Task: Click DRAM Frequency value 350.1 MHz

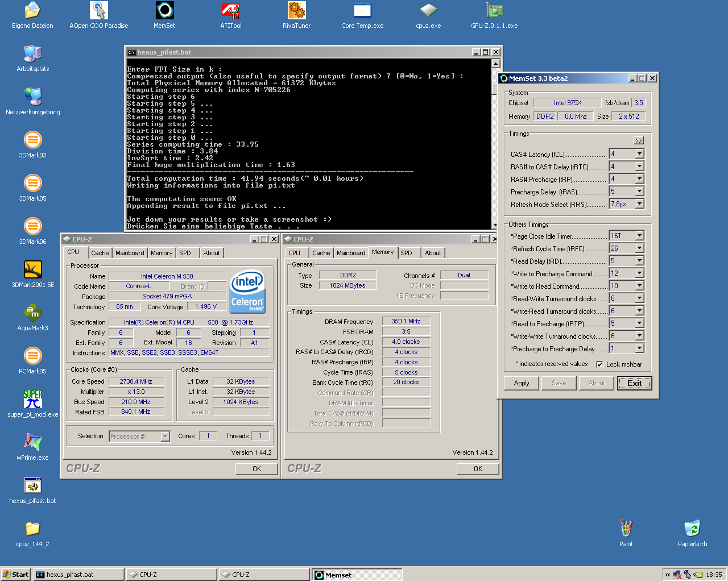Action: point(406,321)
